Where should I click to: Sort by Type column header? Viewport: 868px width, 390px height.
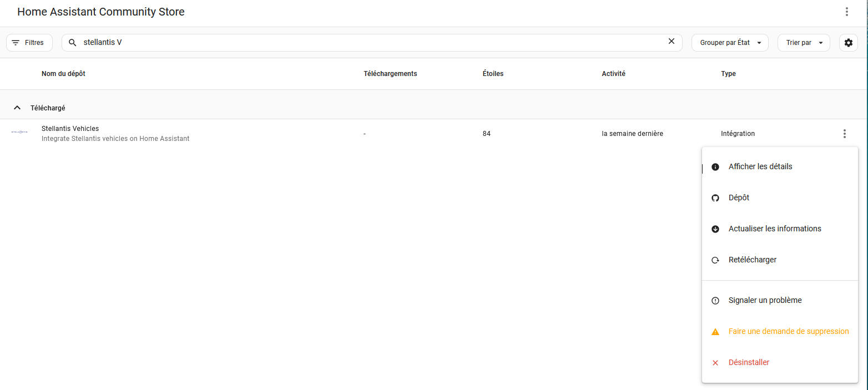coord(728,74)
